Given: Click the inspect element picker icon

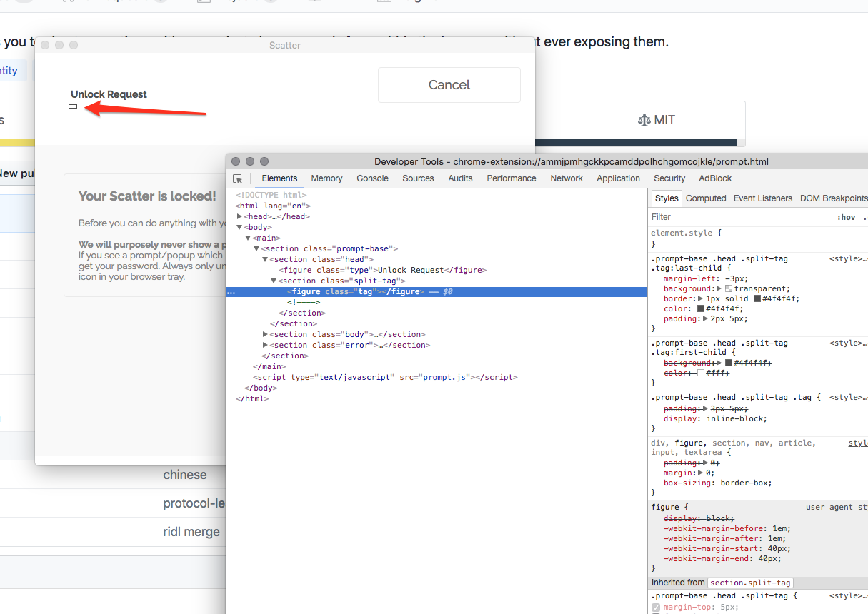Looking at the screenshot, I should point(238,178).
